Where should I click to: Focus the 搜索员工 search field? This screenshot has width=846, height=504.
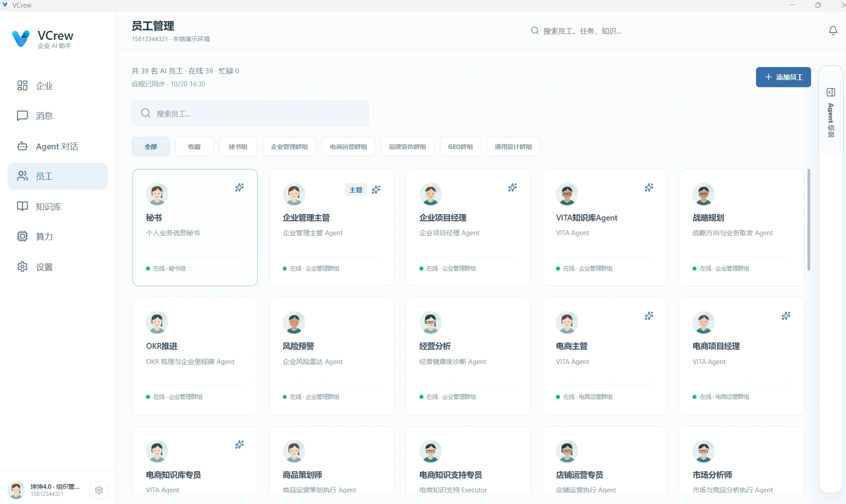250,113
